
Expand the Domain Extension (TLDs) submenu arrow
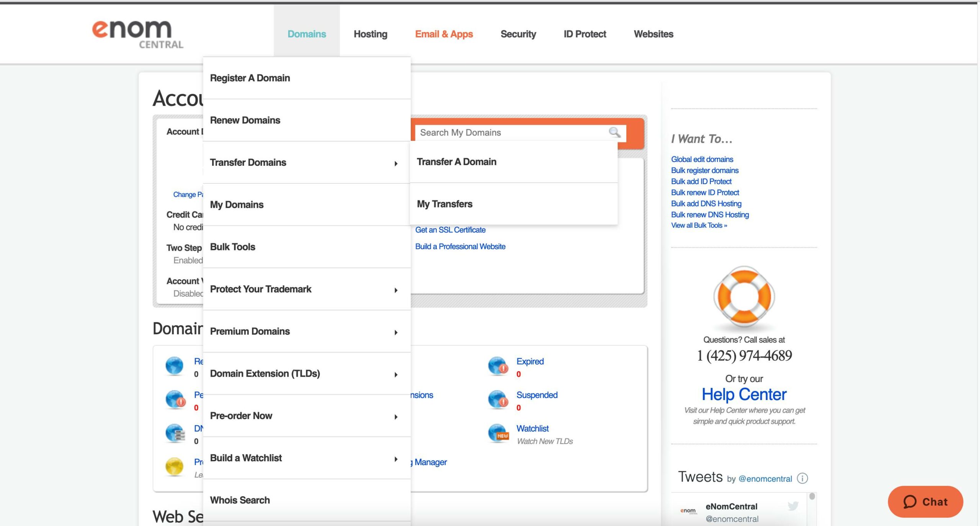(396, 374)
